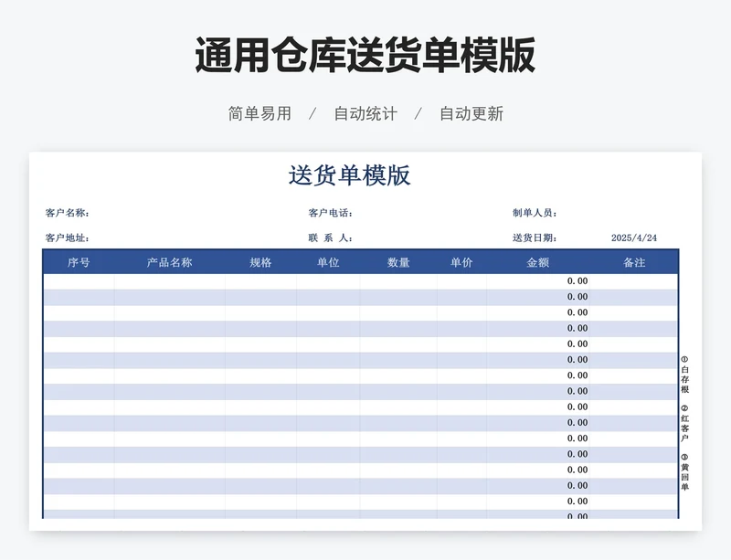The image size is (731, 560).
Task: Click the 制单人员 label
Action: click(x=535, y=213)
